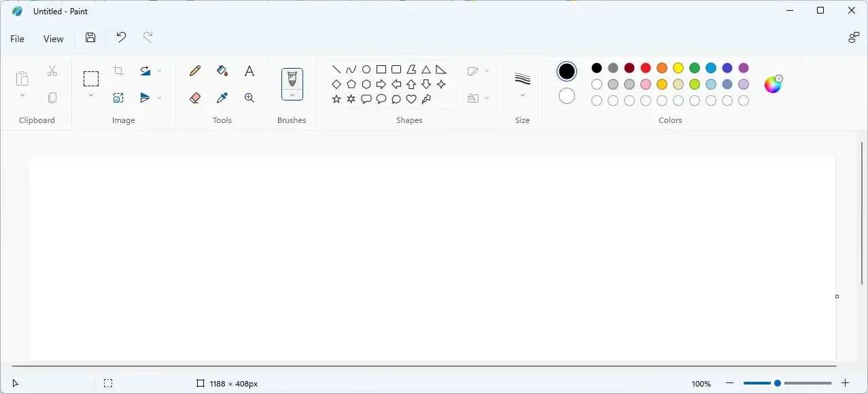This screenshot has height=394, width=868.
Task: Maximize the Paint window
Action: click(x=820, y=10)
